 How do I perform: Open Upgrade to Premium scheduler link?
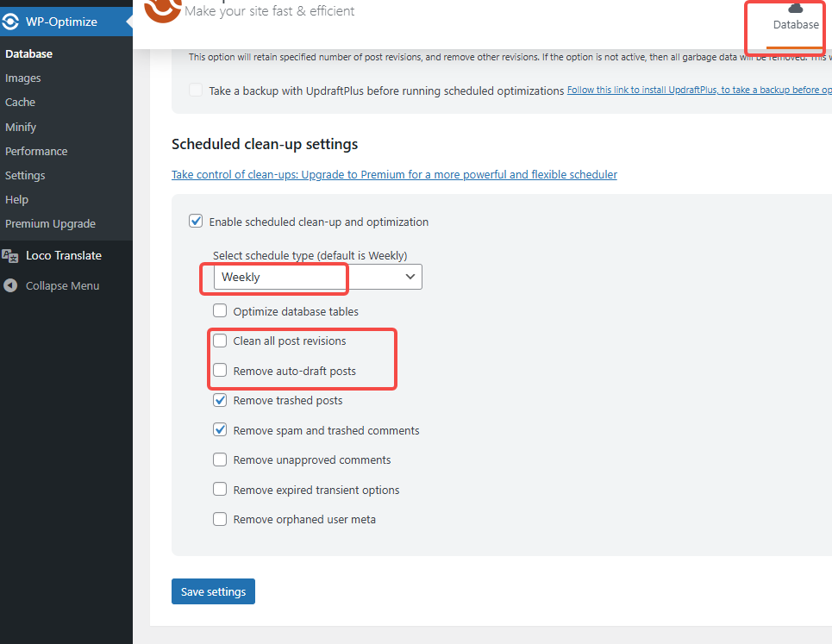394,174
